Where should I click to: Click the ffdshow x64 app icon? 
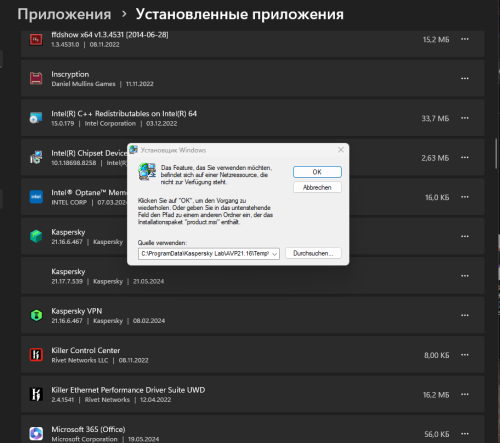(x=36, y=39)
